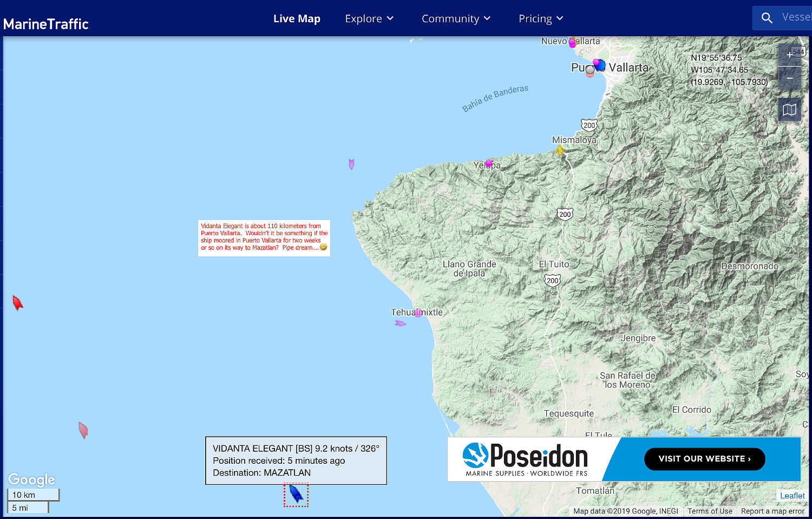The width and height of the screenshot is (812, 519).
Task: Zoom out with the minus button
Action: (x=789, y=79)
